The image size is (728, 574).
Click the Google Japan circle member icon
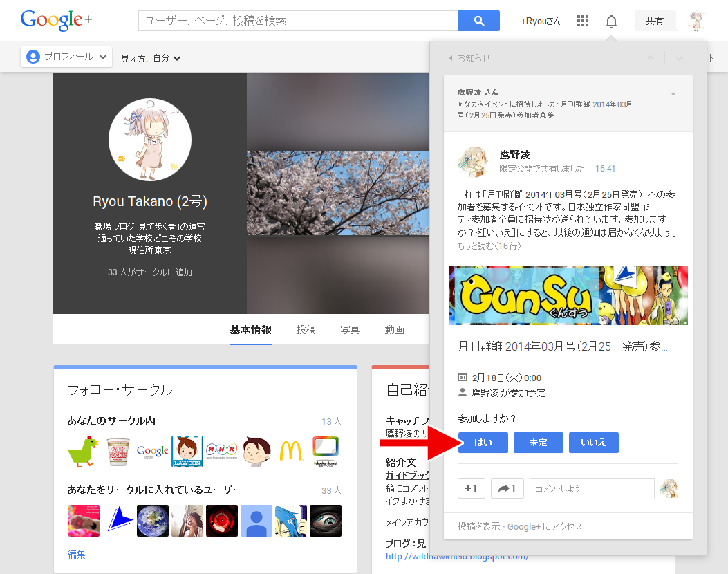pyautogui.click(x=152, y=452)
